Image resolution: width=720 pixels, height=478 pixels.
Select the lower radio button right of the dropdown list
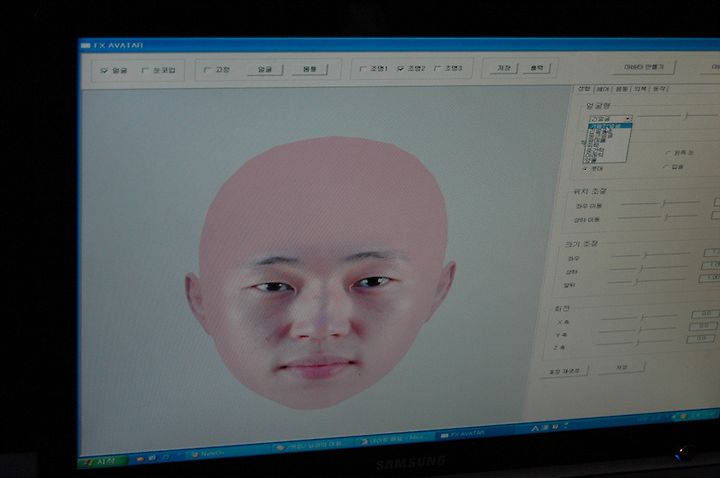(666, 166)
